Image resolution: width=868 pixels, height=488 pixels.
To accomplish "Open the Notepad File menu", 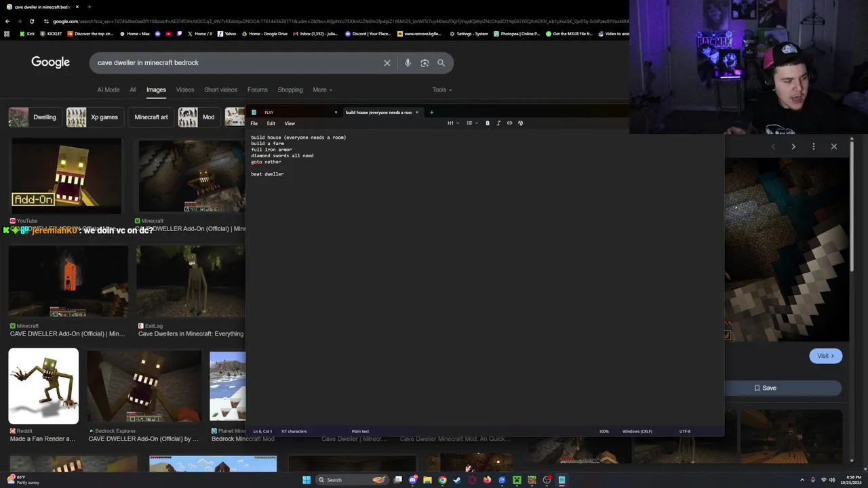I will (254, 123).
